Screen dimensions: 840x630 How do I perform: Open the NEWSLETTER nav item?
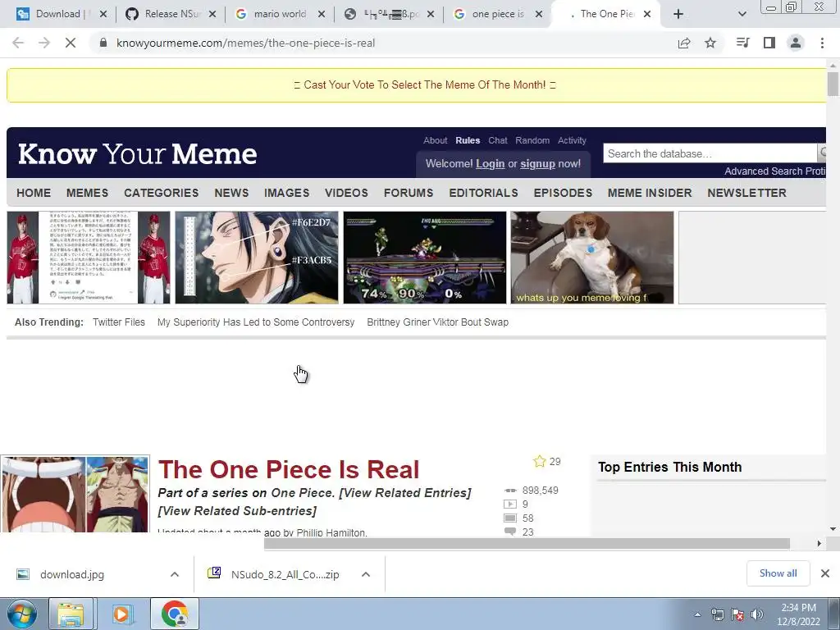(x=746, y=193)
